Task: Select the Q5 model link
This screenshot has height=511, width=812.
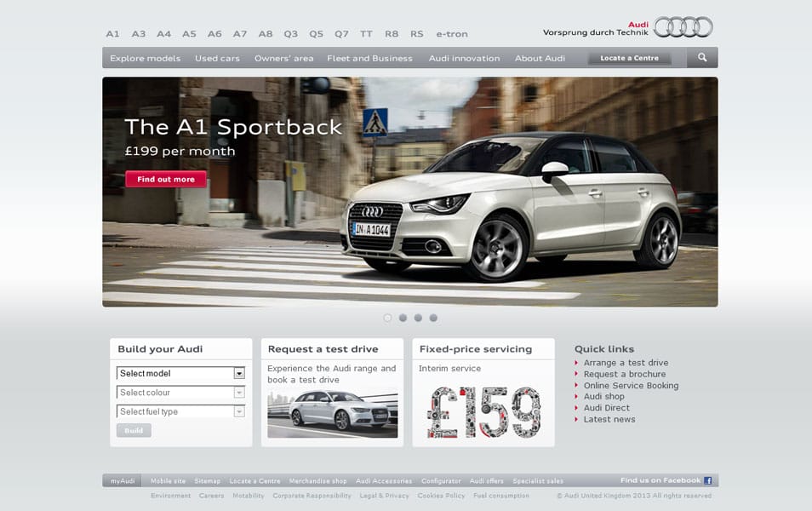Action: 316,34
